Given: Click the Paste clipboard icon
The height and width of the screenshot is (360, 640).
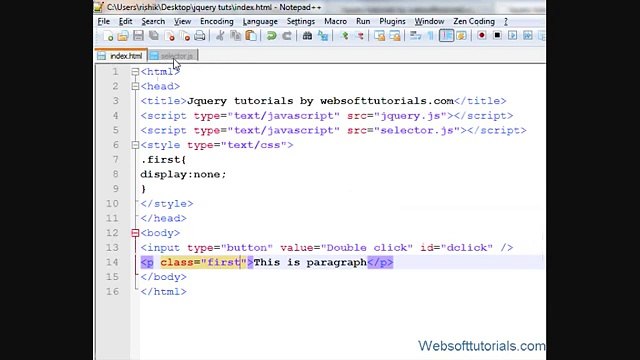Looking at the screenshot, I should coord(251,36).
